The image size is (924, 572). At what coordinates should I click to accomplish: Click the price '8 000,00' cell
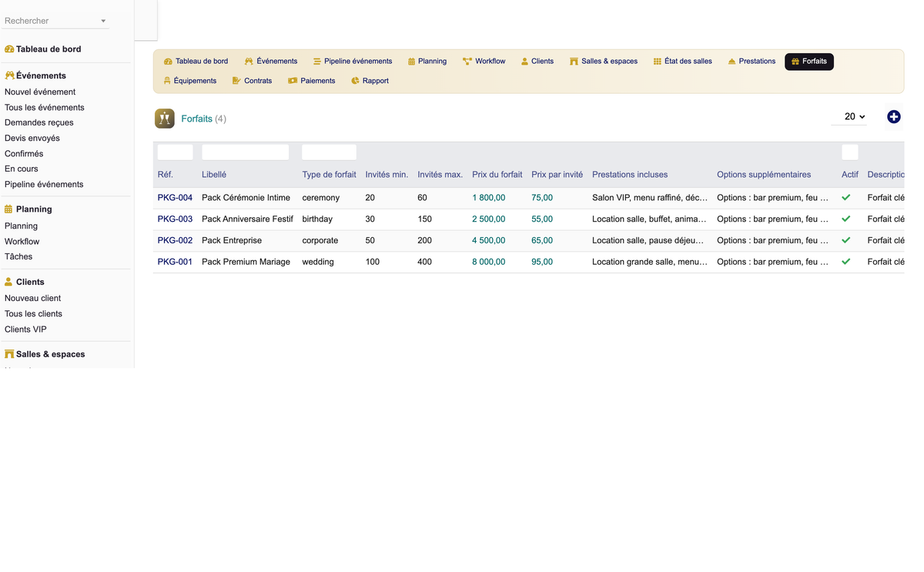click(489, 263)
